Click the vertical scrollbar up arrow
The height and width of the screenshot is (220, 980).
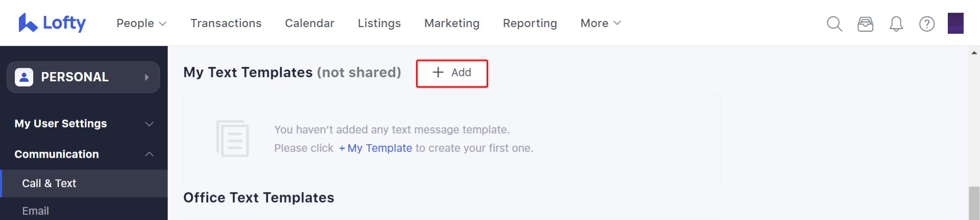click(x=974, y=52)
